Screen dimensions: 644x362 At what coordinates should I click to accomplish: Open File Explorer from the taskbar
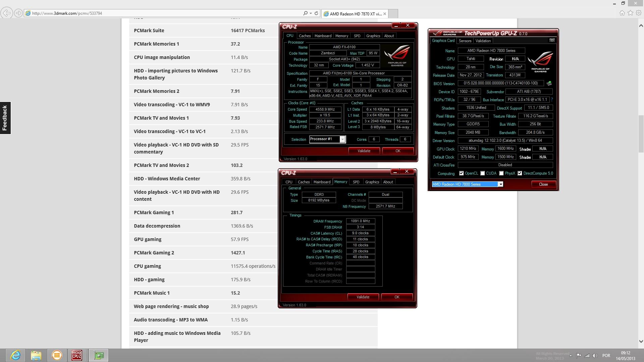36,355
